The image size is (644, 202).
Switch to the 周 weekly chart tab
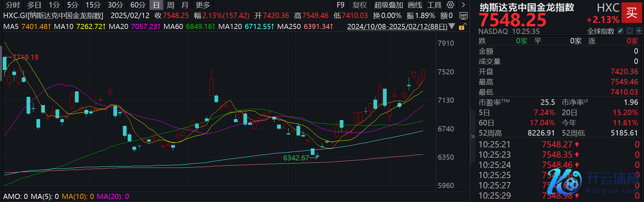point(171,5)
